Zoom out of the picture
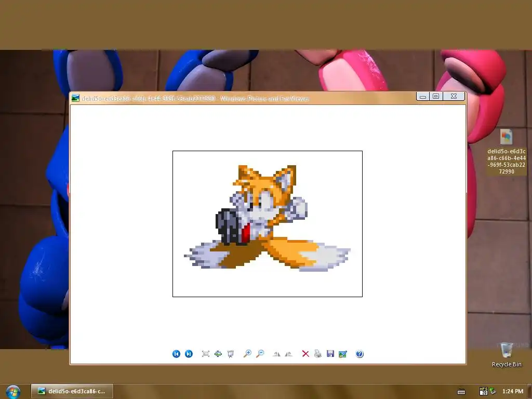The height and width of the screenshot is (399, 532). coord(260,353)
